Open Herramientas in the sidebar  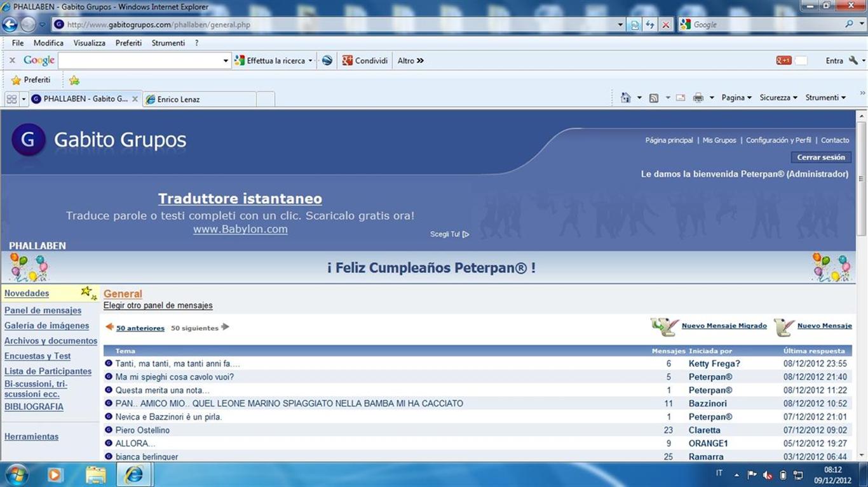(32, 437)
